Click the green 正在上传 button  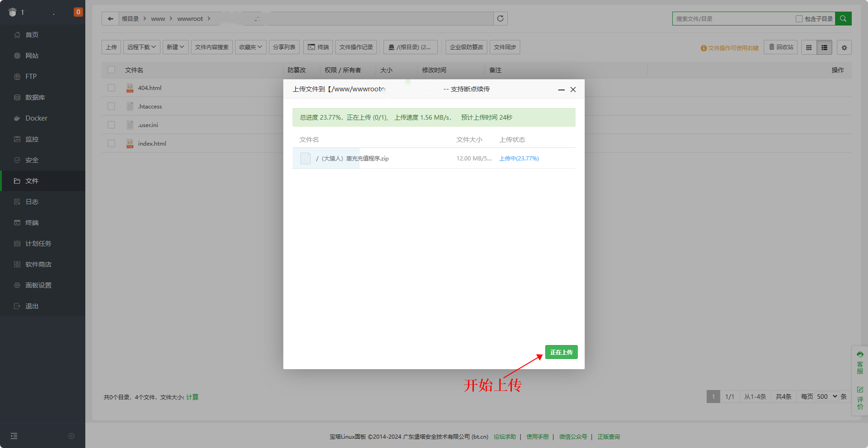coord(561,352)
